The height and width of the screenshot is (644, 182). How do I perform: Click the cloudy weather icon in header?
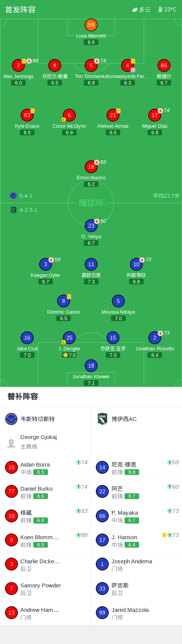pyautogui.click(x=135, y=10)
